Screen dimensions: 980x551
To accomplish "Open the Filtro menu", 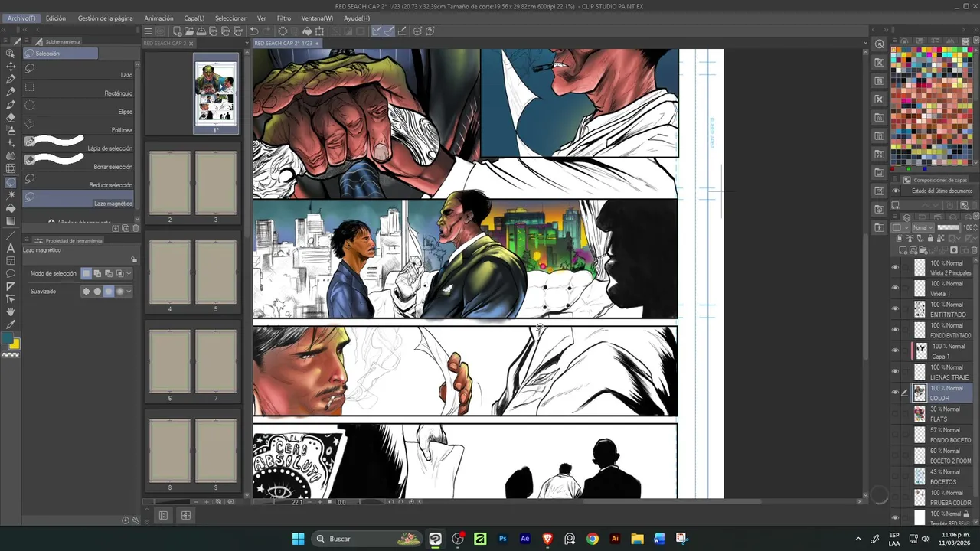I will (x=284, y=18).
